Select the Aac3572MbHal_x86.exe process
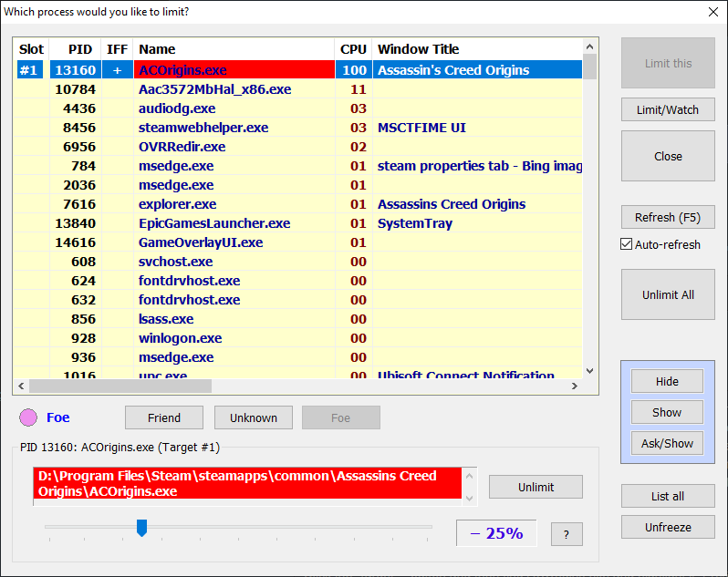This screenshot has width=728, height=577. pyautogui.click(x=297, y=89)
